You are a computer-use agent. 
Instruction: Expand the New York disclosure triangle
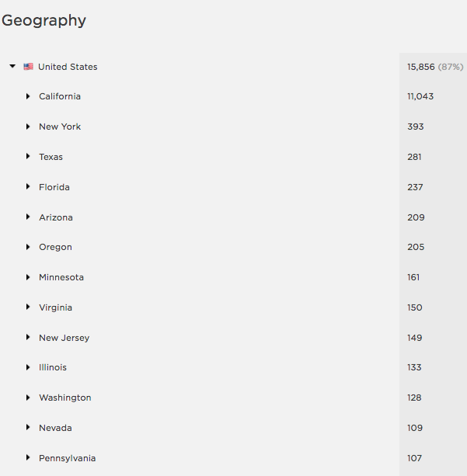(29, 127)
